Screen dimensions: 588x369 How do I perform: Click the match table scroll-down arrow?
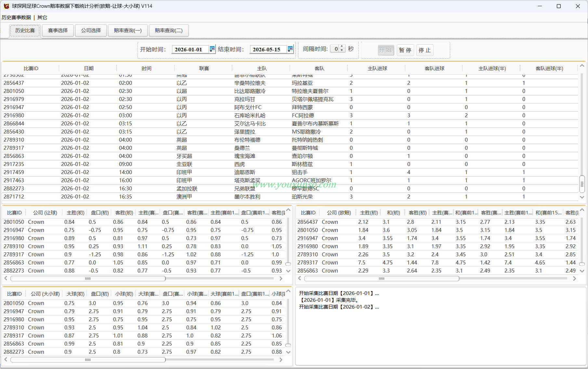click(x=582, y=197)
